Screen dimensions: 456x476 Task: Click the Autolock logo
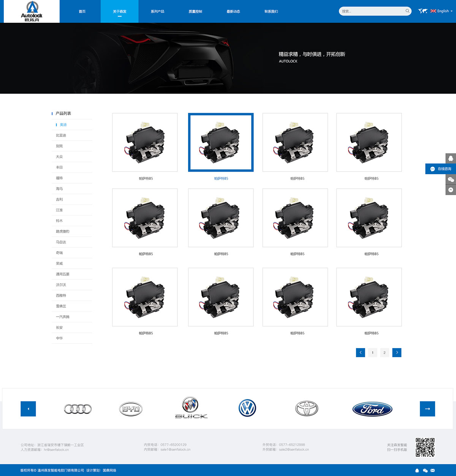tap(32, 11)
